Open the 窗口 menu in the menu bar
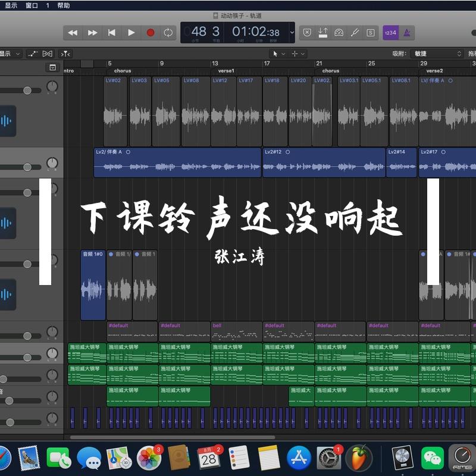The width and height of the screenshot is (476, 476). tap(32, 5)
